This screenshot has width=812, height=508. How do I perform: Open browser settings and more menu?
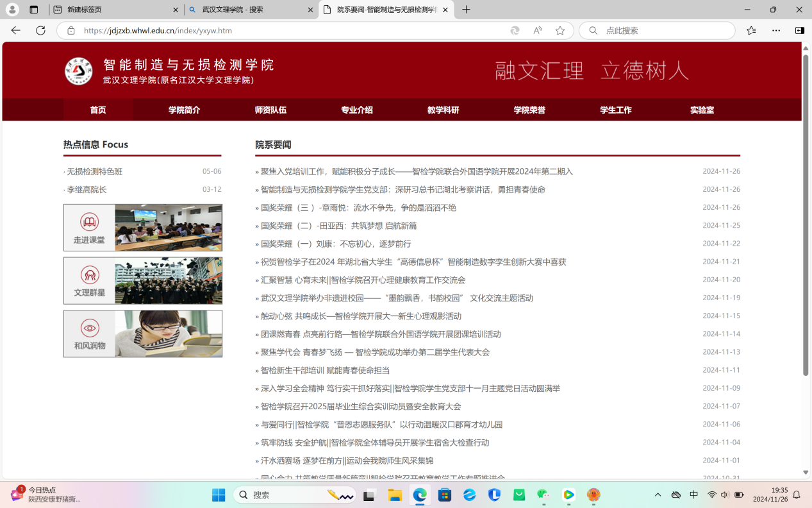[776, 30]
